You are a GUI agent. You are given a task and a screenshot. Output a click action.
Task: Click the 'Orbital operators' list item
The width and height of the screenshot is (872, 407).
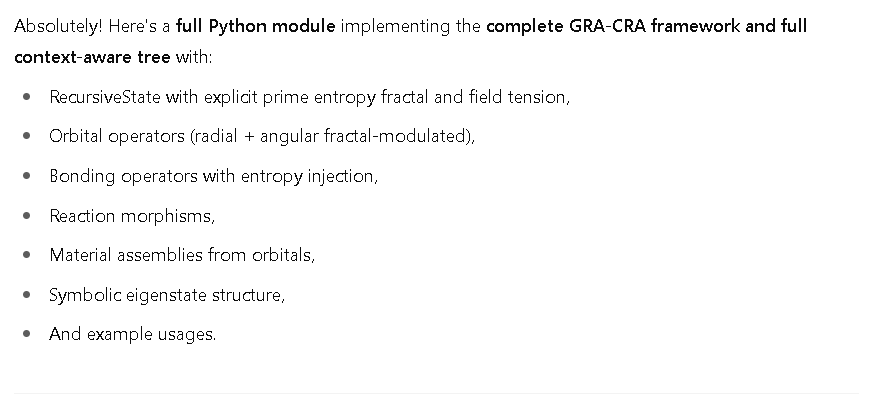pyautogui.click(x=262, y=136)
